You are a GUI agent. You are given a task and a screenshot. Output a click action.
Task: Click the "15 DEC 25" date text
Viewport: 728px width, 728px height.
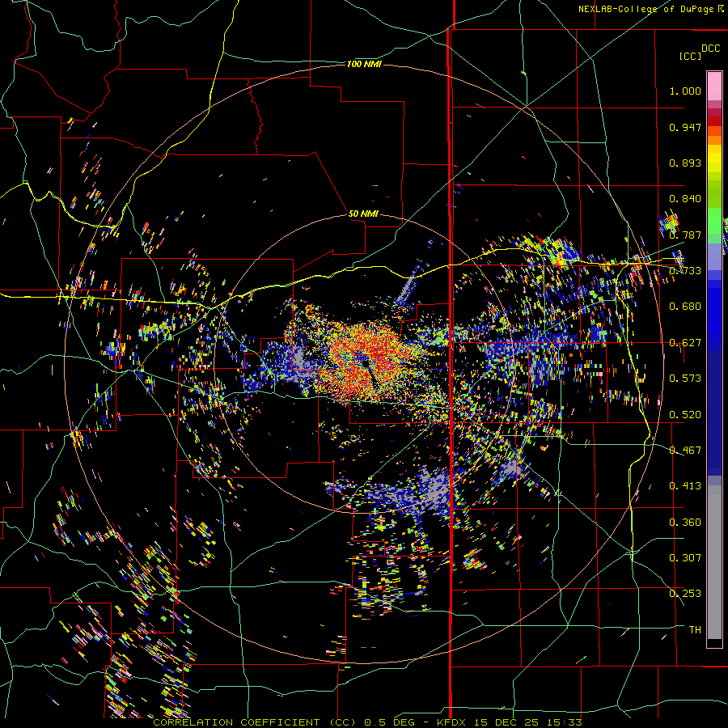[506, 722]
